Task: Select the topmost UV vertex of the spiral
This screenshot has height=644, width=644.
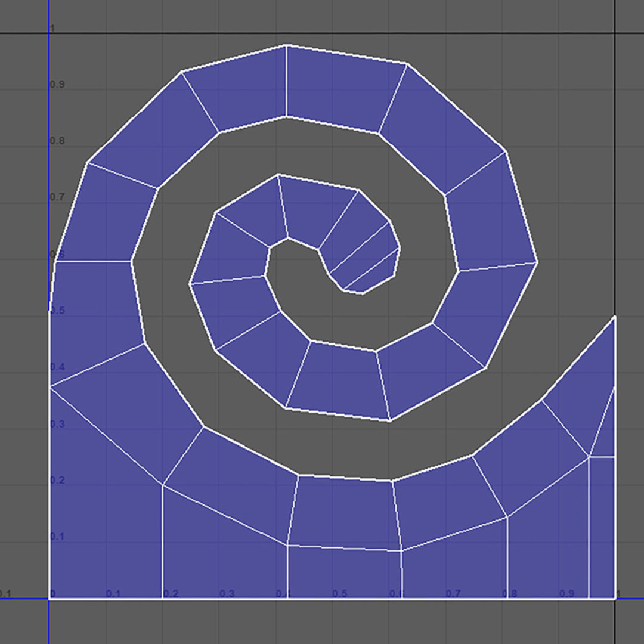Action: pyautogui.click(x=286, y=45)
